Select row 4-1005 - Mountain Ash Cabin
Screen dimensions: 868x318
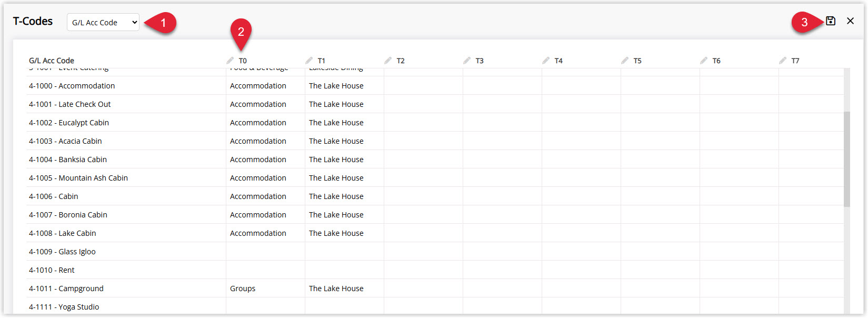(435, 178)
